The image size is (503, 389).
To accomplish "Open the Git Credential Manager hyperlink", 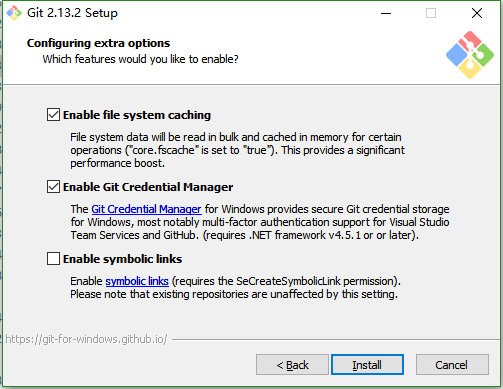I will point(146,209).
